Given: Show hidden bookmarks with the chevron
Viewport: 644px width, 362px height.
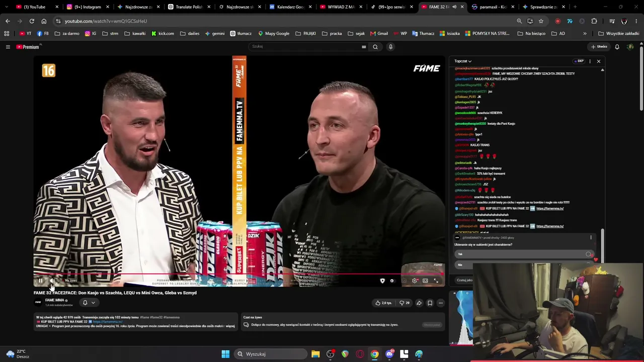Looking at the screenshot, I should pyautogui.click(x=585, y=34).
